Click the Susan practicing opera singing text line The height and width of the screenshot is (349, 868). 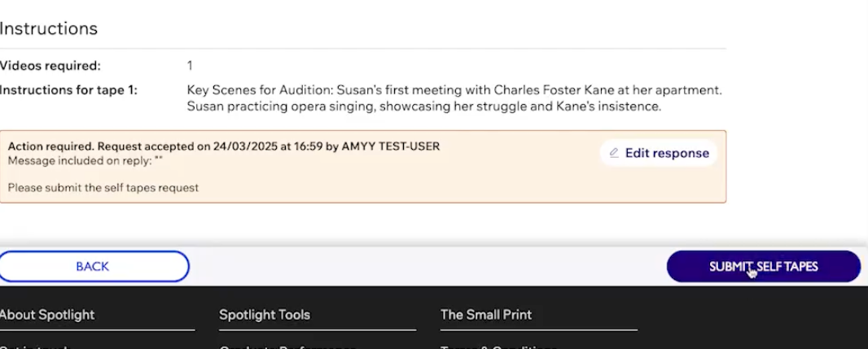[424, 107]
